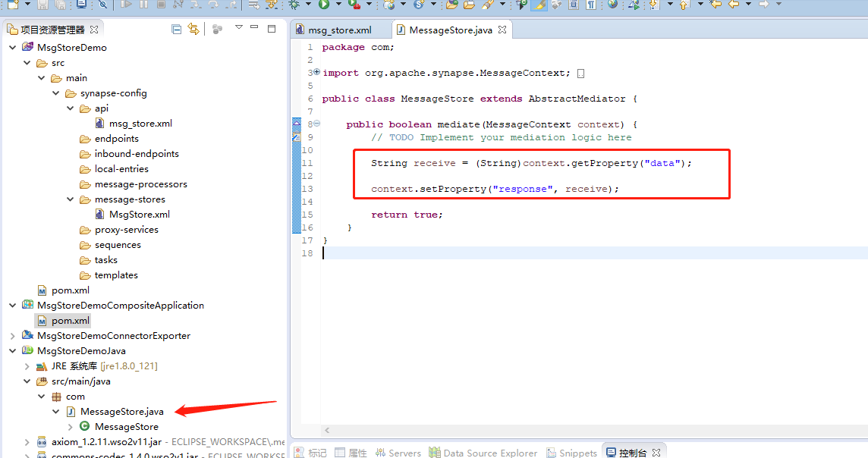The width and height of the screenshot is (868, 458).
Task: Click the folded imports marker after MessageContext
Action: click(580, 73)
